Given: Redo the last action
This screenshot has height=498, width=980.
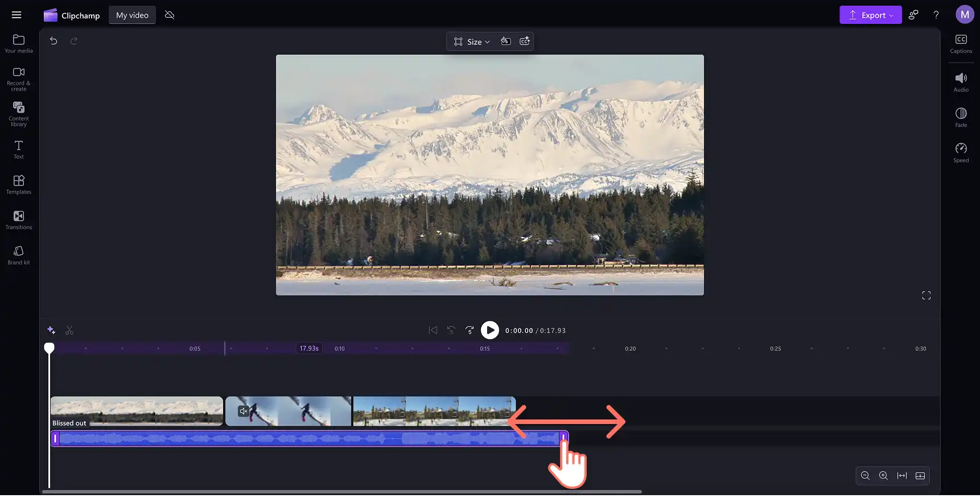Looking at the screenshot, I should point(74,41).
